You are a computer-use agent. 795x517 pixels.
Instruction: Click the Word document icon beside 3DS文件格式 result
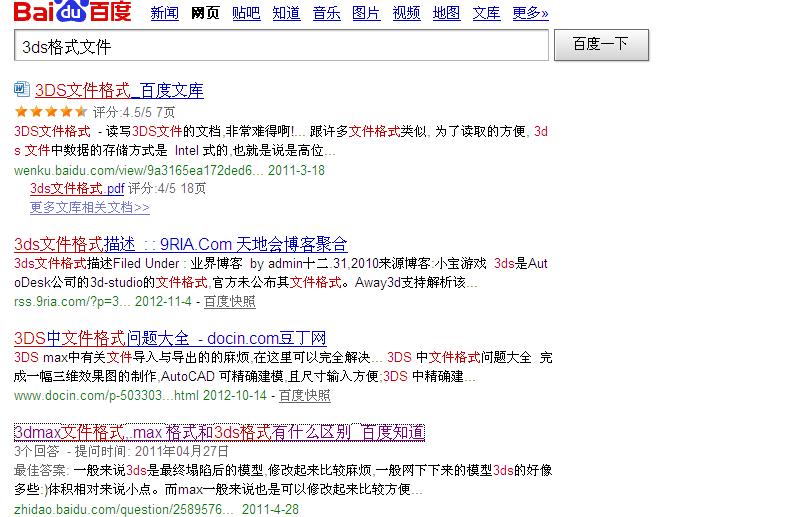pyautogui.click(x=21, y=89)
